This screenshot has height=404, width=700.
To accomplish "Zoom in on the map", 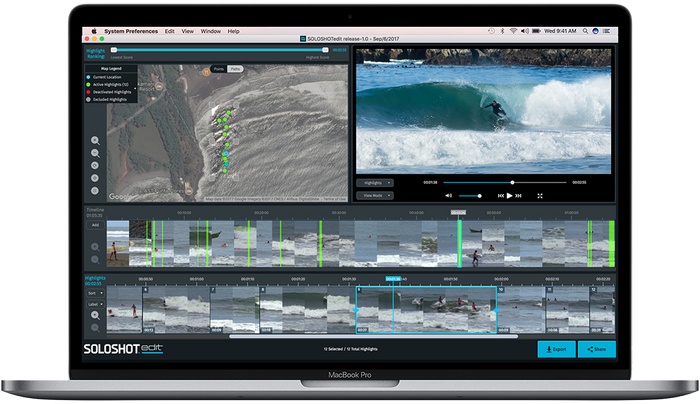I will point(95,141).
